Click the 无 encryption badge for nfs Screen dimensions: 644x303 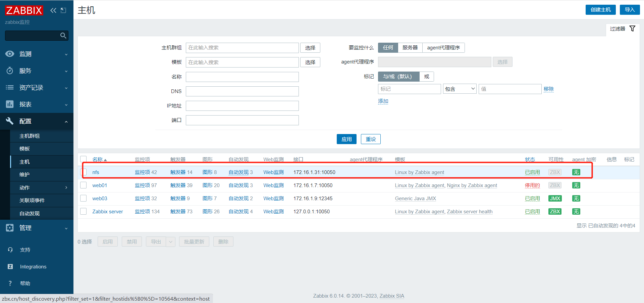tap(576, 172)
